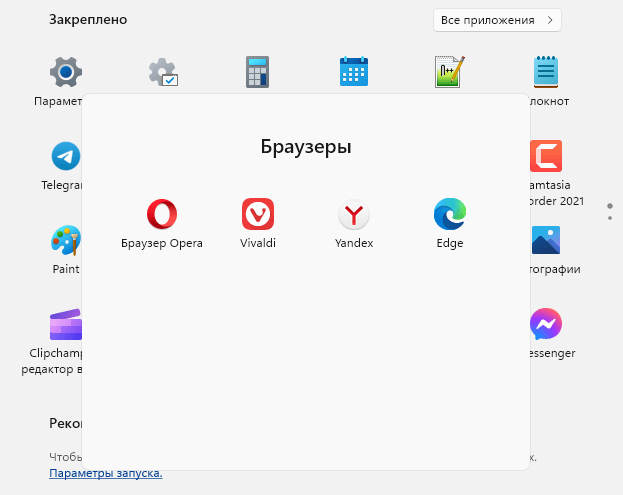Launch the Calculator app icon

(x=257, y=72)
